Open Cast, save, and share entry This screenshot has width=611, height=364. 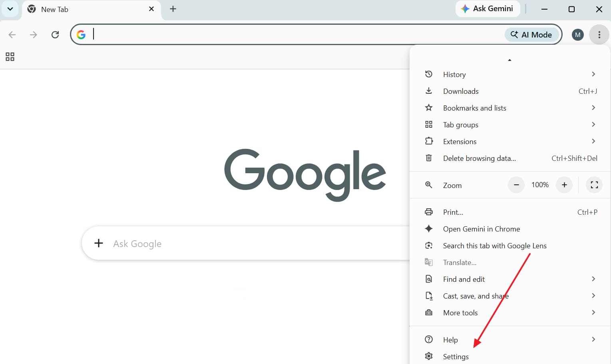click(510, 296)
